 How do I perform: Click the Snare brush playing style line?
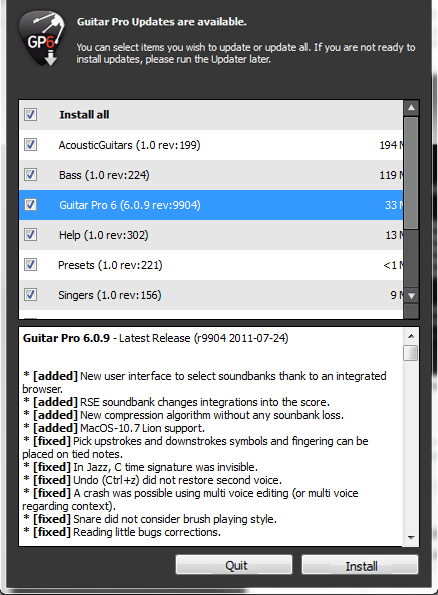click(150, 519)
